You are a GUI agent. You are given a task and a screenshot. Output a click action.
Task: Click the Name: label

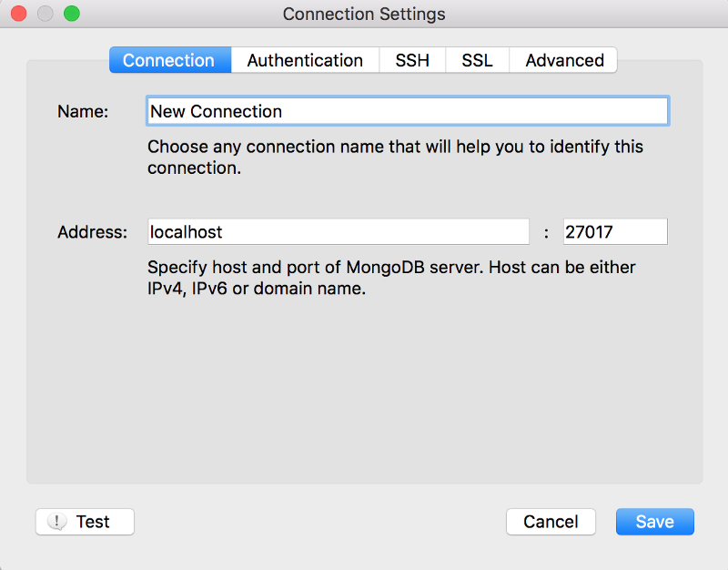click(x=83, y=111)
